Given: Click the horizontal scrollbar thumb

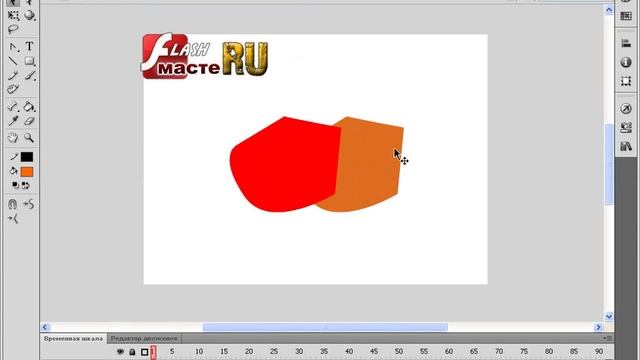Looking at the screenshot, I should pos(325,327).
